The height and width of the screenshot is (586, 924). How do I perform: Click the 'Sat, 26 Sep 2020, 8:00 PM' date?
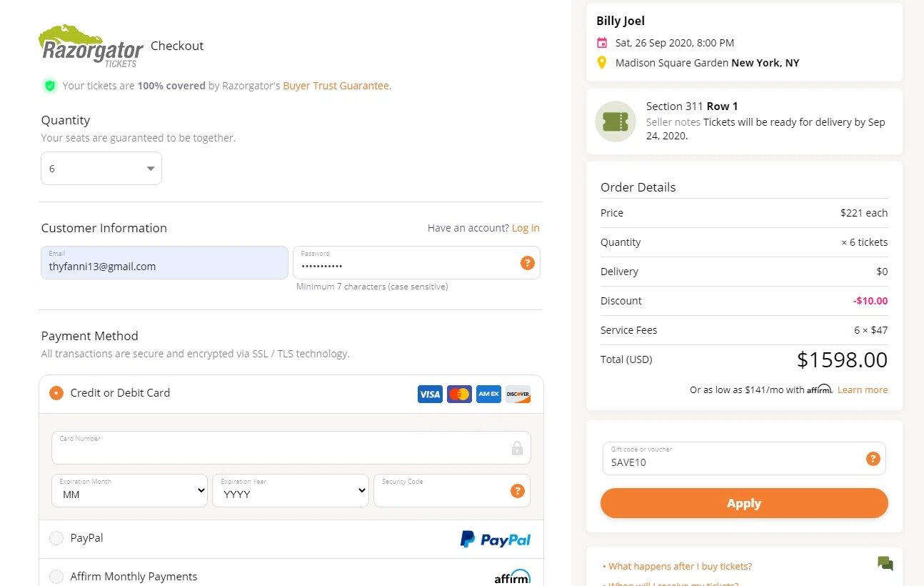click(x=675, y=43)
